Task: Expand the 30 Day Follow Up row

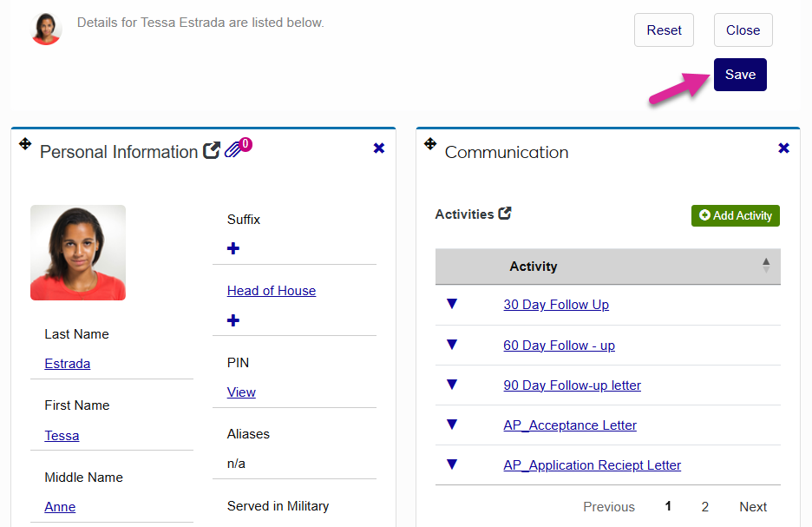Action: pyautogui.click(x=451, y=304)
